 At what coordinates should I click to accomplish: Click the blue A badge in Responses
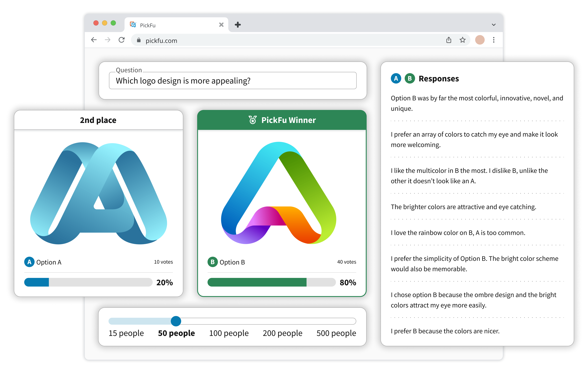[x=396, y=78]
